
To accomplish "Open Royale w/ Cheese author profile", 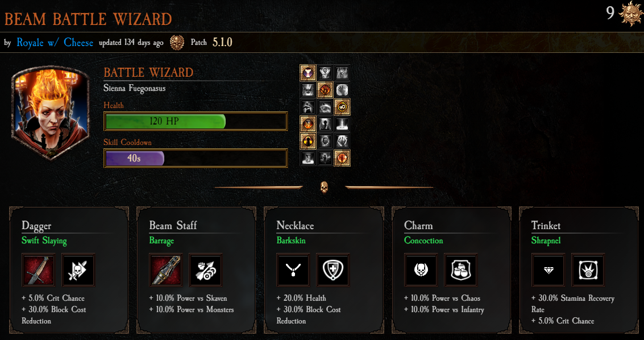I will (x=55, y=42).
